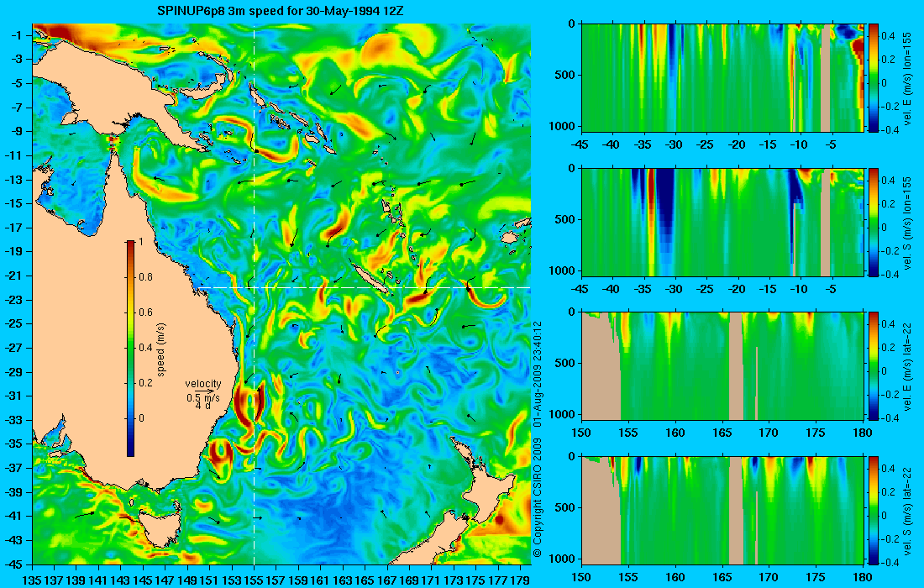Click the colorbar of the "vel. S (m/s) lon=155" panel

(x=874, y=222)
